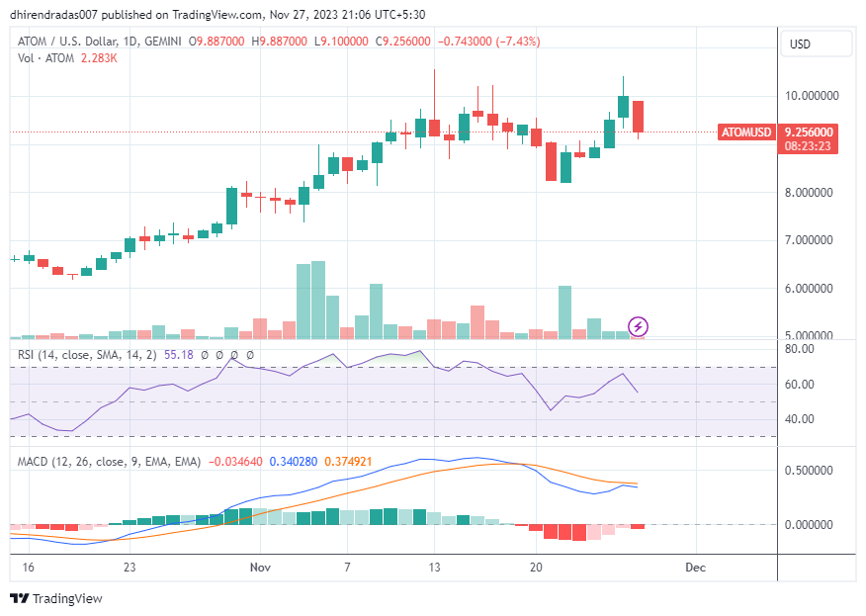Image resolution: width=866 pixels, height=616 pixels.
Task: Click the purple lightning bolt icon
Action: click(639, 326)
